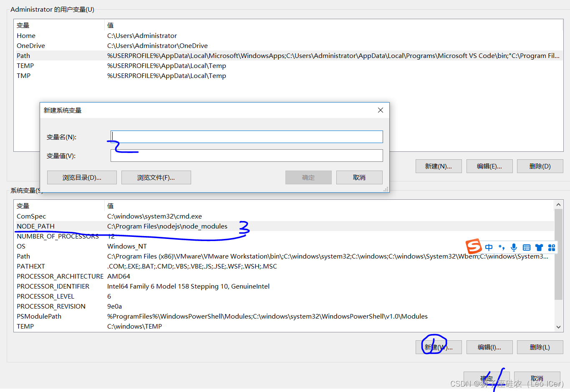Click 浏览目录(D) in the new variable dialog
The width and height of the screenshot is (570, 392).
pyautogui.click(x=81, y=177)
